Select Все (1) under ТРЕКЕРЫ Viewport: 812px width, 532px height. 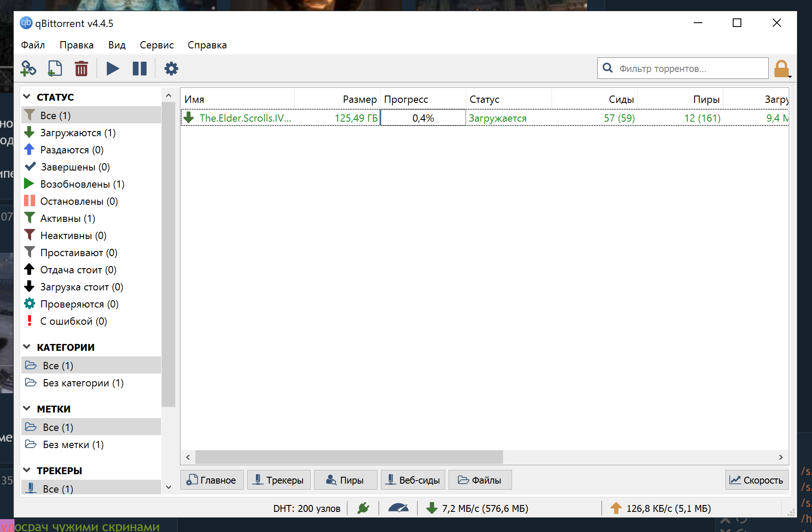pyautogui.click(x=91, y=487)
